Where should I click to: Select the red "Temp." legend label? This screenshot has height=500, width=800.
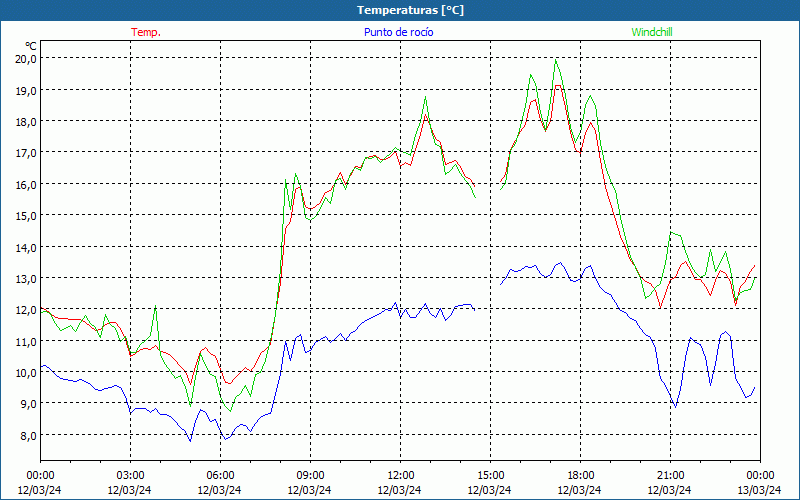(146, 32)
